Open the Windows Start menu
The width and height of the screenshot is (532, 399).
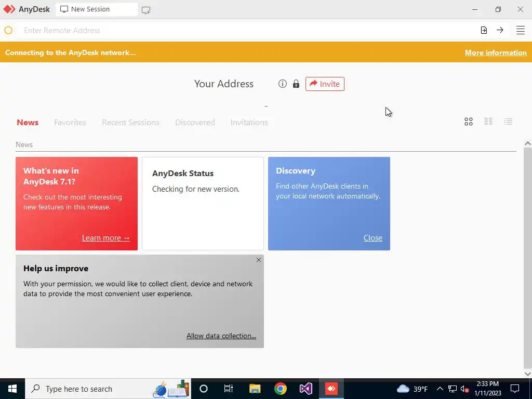point(12,389)
